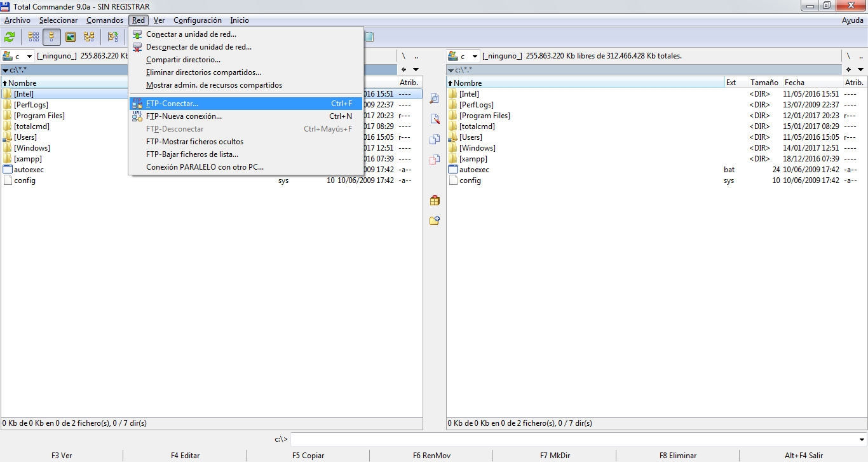Click into the command line input field
The image size is (868, 462).
[x=574, y=439]
